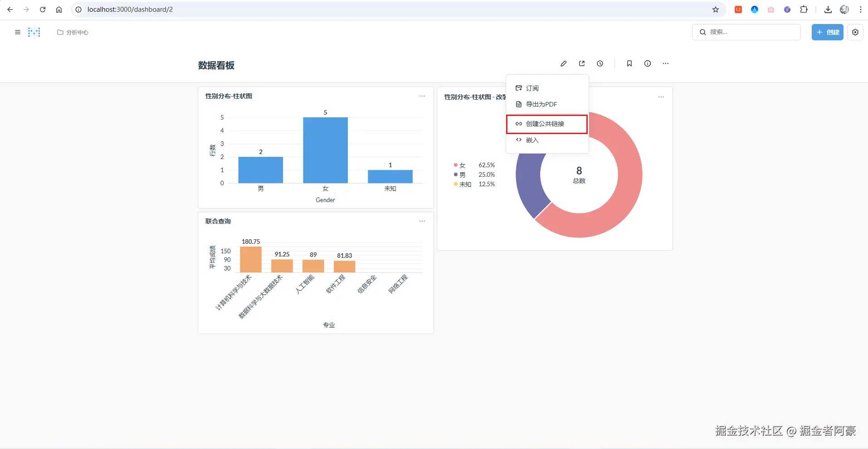Open the 分析中心 collection breadcrumb
Screen dimensions: 868x449
tap(73, 32)
